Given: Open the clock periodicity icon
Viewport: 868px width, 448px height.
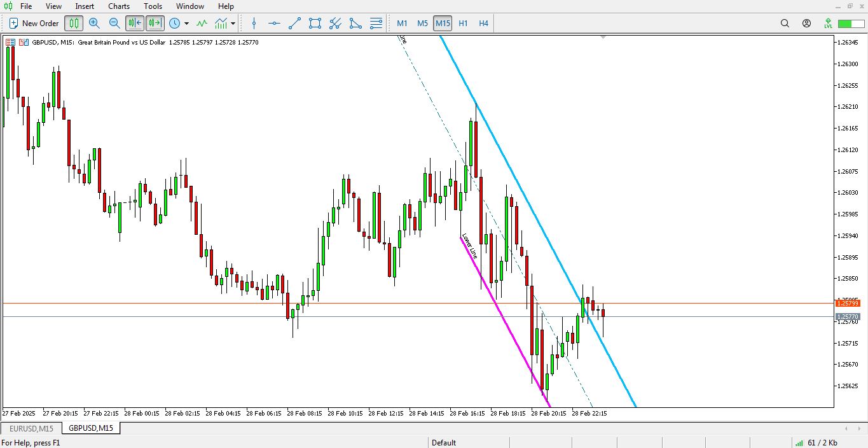Looking at the screenshot, I should (x=174, y=24).
